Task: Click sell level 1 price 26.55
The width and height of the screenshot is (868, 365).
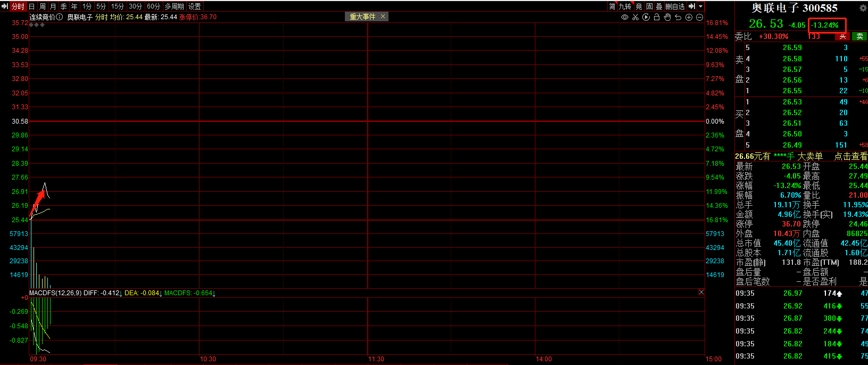Action: (x=792, y=91)
